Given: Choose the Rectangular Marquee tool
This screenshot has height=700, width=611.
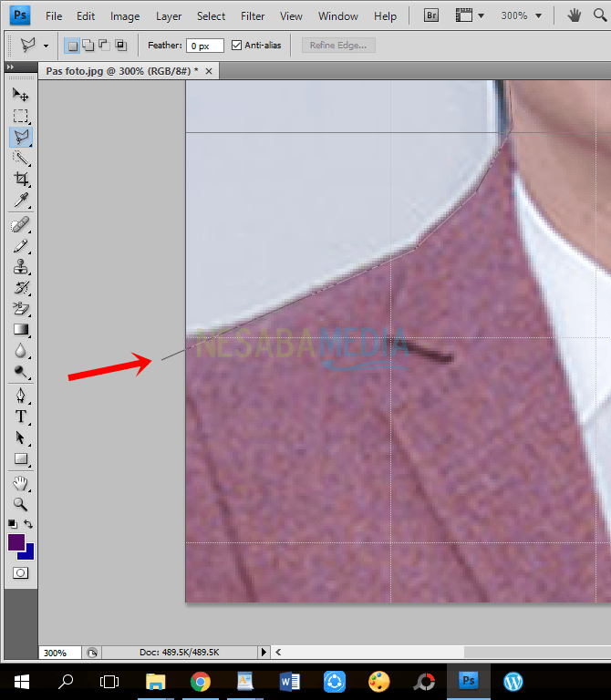Looking at the screenshot, I should pos(20,116).
